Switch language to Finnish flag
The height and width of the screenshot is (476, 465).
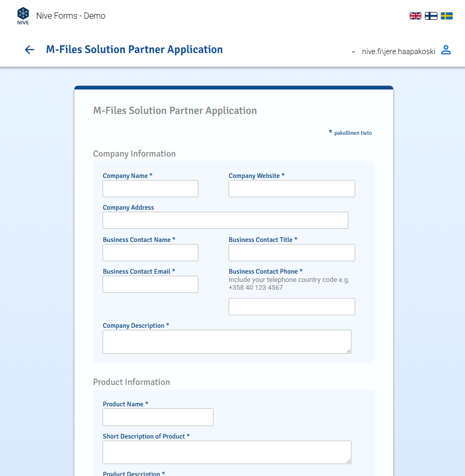(x=431, y=16)
